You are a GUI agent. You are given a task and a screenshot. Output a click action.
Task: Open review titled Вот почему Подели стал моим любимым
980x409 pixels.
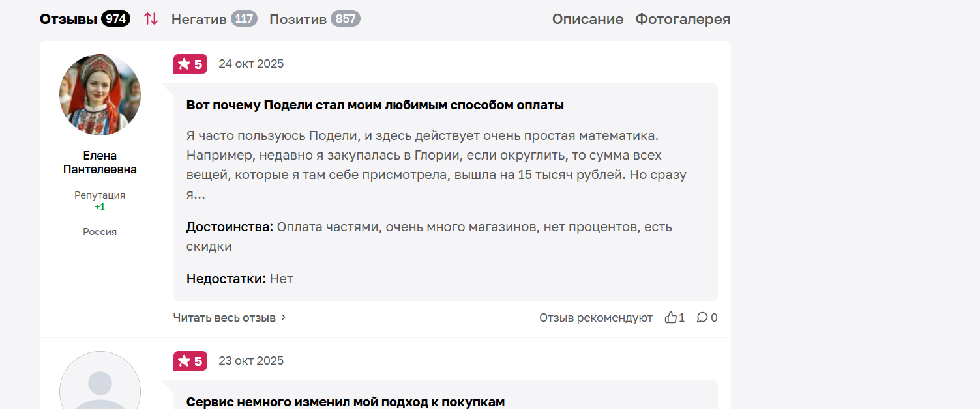[x=375, y=105]
